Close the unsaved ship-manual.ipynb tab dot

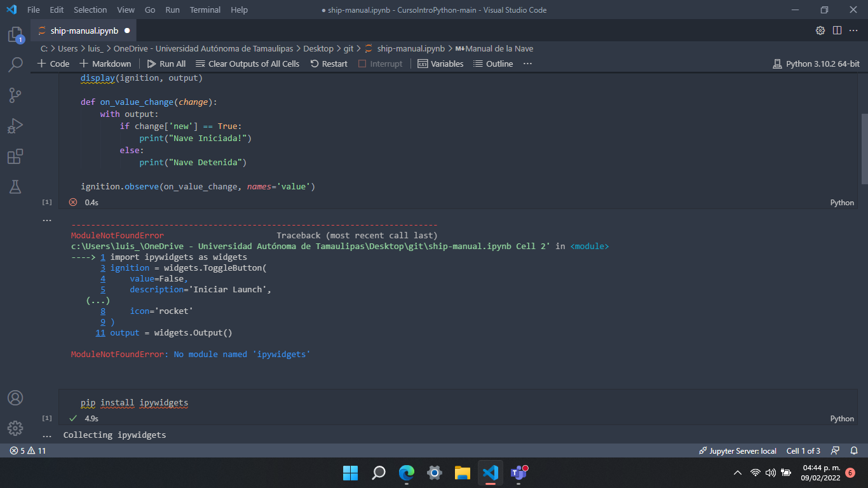tap(127, 30)
